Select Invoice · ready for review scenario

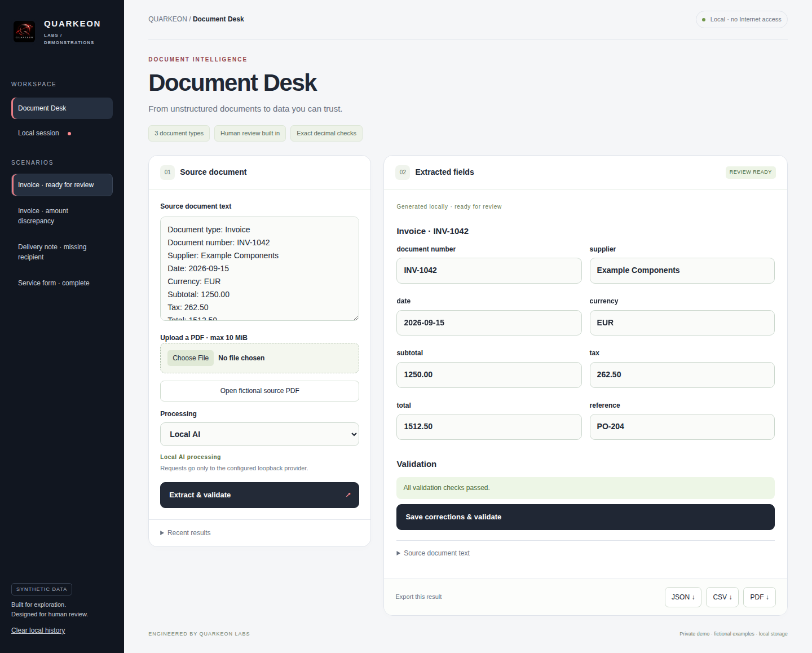point(62,185)
